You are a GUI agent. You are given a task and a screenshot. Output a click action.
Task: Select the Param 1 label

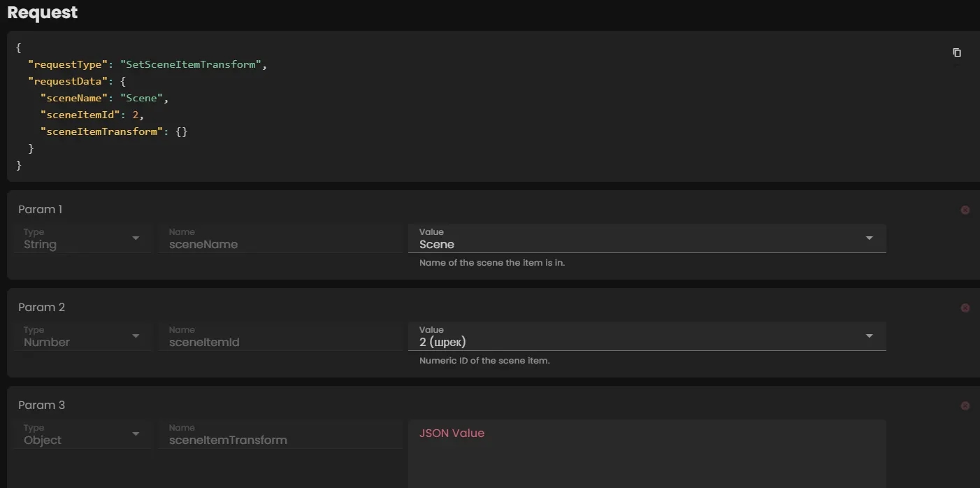click(41, 209)
